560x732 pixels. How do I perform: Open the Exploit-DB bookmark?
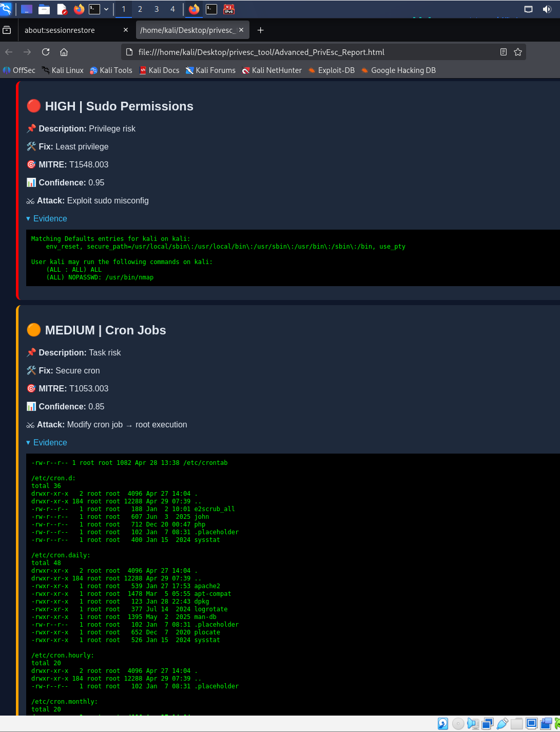point(331,70)
